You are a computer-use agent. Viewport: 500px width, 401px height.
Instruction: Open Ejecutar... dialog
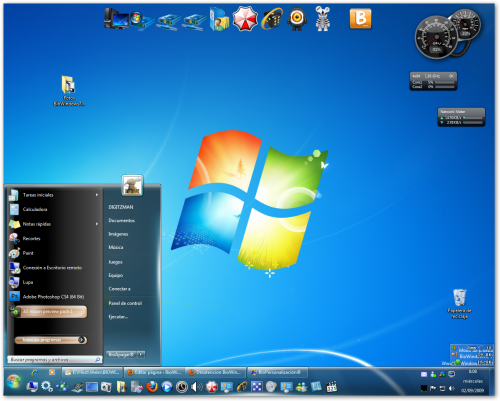point(118,317)
